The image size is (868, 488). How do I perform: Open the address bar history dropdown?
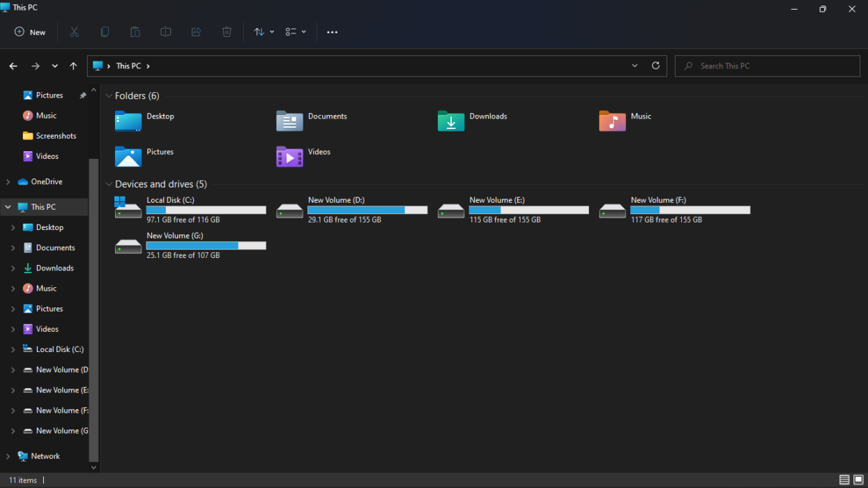[634, 66]
